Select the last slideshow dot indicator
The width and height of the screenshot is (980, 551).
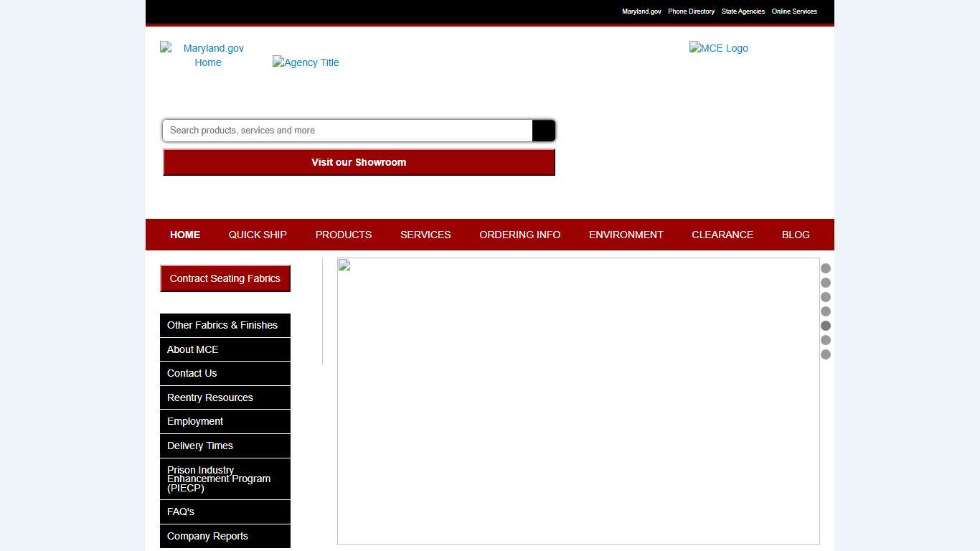pyautogui.click(x=826, y=354)
